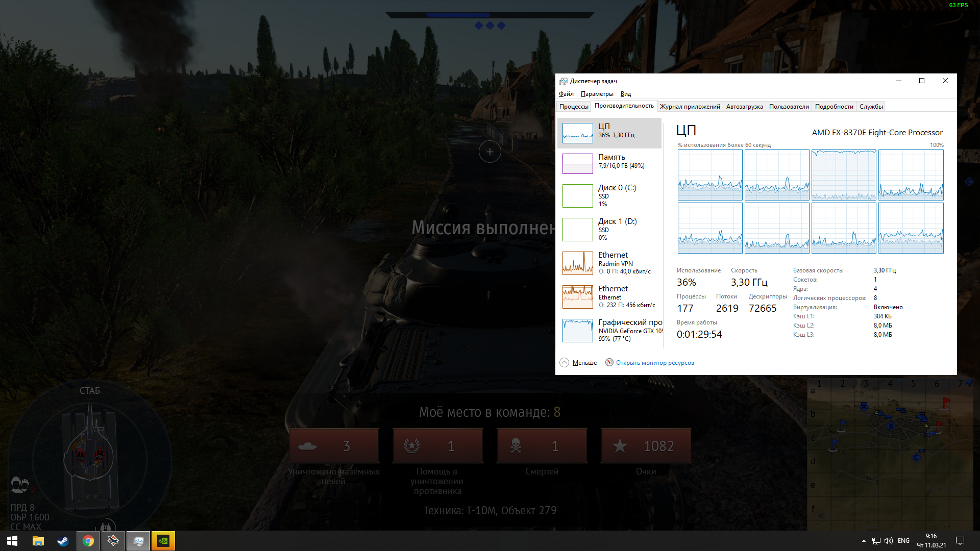Screen dimensions: 980x551
Task: Click the assists tile with star wreath icon
Action: pyautogui.click(x=437, y=446)
